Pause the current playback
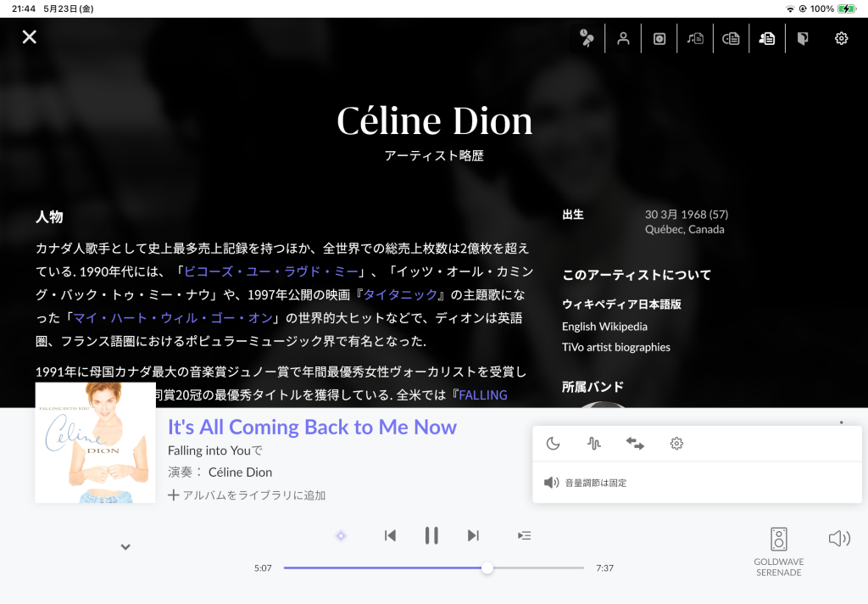Viewport: 868px width, 604px height. (x=431, y=536)
